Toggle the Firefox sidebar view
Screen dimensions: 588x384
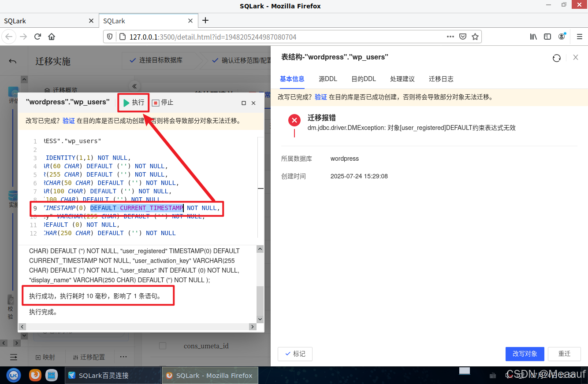pos(547,37)
